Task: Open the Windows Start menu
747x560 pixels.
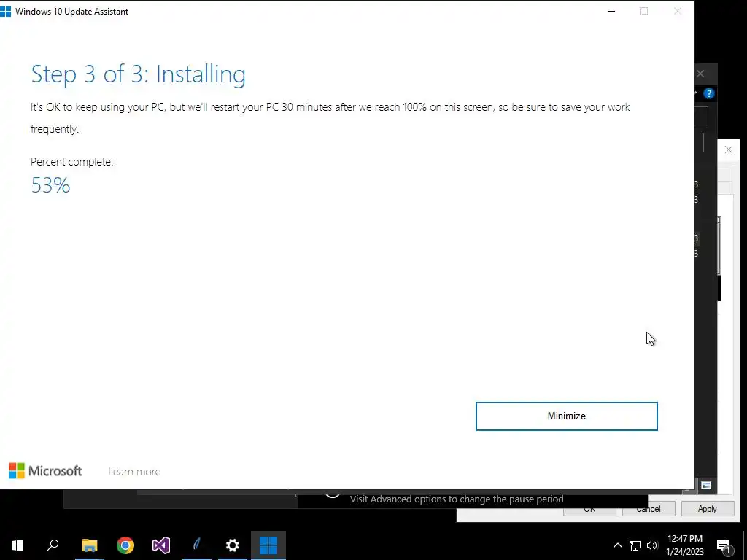Action: click(18, 545)
